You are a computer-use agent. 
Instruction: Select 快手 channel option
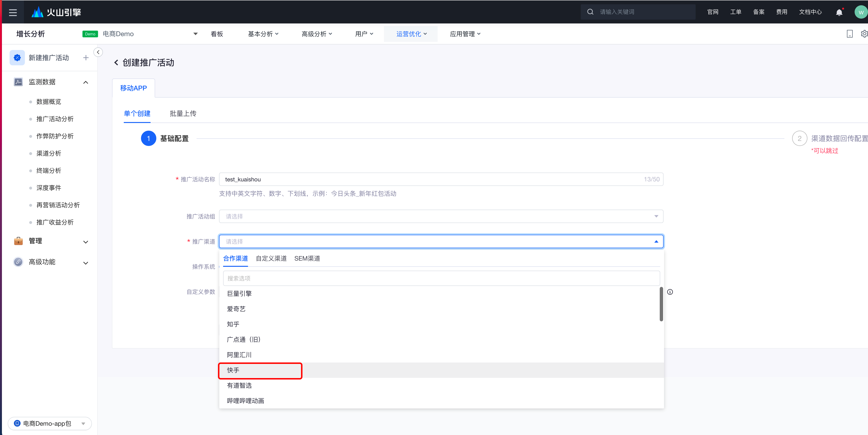point(441,370)
